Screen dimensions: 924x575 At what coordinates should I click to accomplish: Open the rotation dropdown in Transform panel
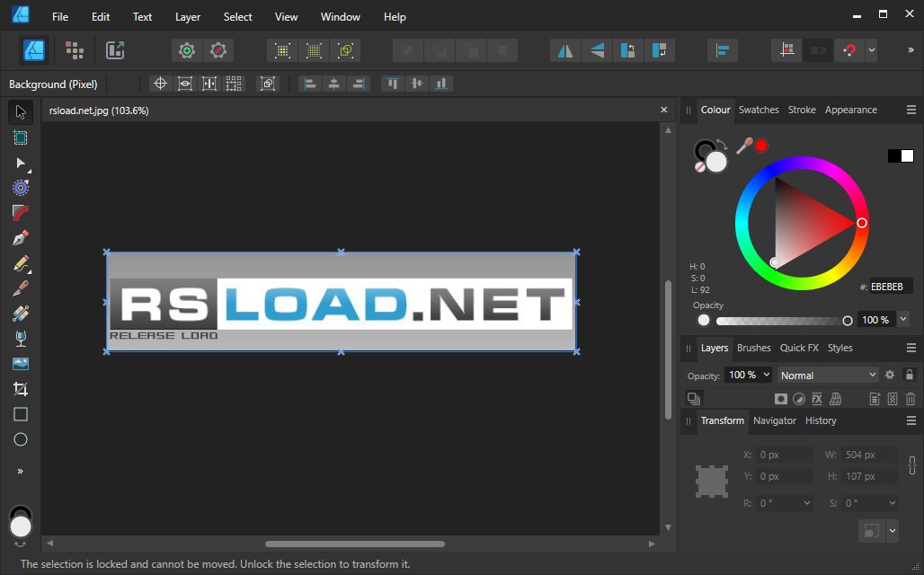coord(807,502)
